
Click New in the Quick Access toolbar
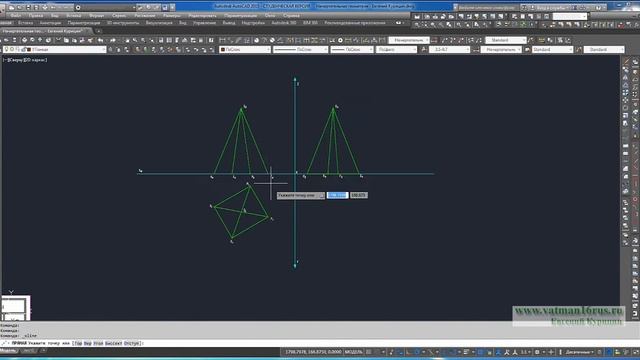[11, 7]
